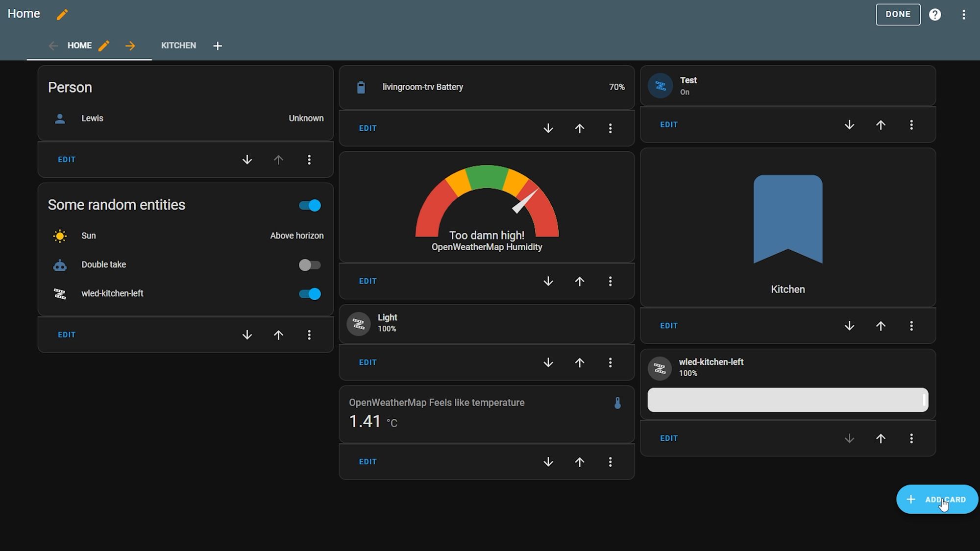Click the humidity gauge dial
Image resolution: width=980 pixels, height=551 pixels.
coord(487,201)
